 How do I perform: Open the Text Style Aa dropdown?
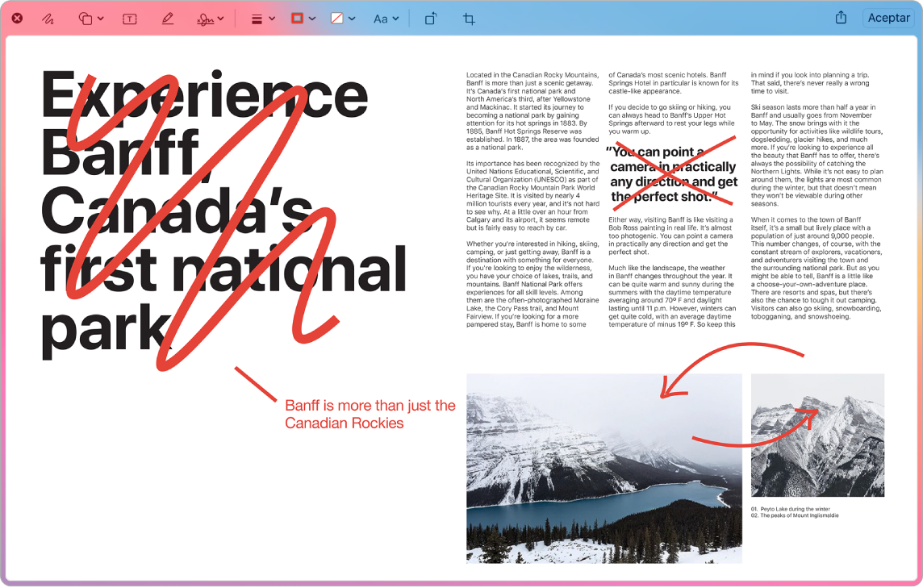click(385, 18)
